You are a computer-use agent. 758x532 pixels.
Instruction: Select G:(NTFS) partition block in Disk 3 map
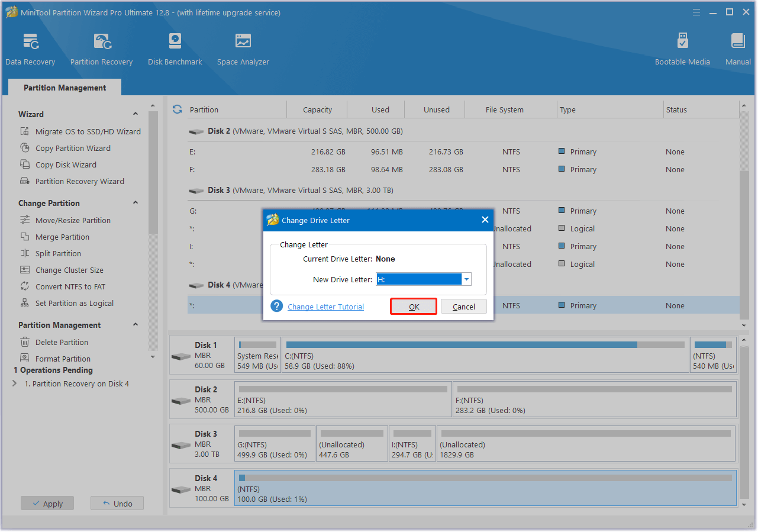pyautogui.click(x=275, y=444)
